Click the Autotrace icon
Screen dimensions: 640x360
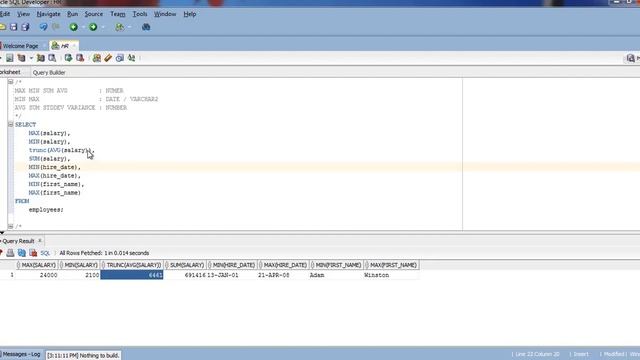point(40,58)
